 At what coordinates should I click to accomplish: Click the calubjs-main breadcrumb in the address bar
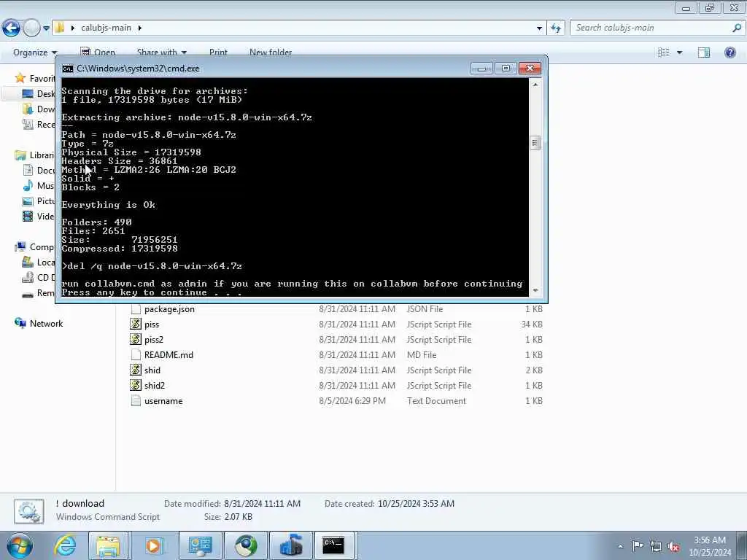pyautogui.click(x=106, y=28)
